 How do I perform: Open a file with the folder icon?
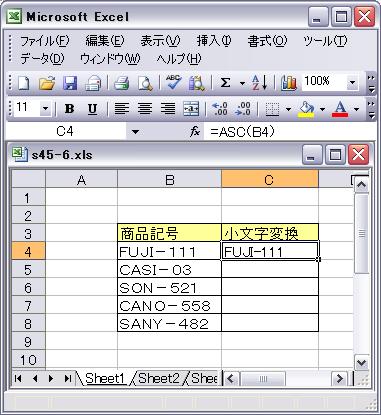pos(47,83)
